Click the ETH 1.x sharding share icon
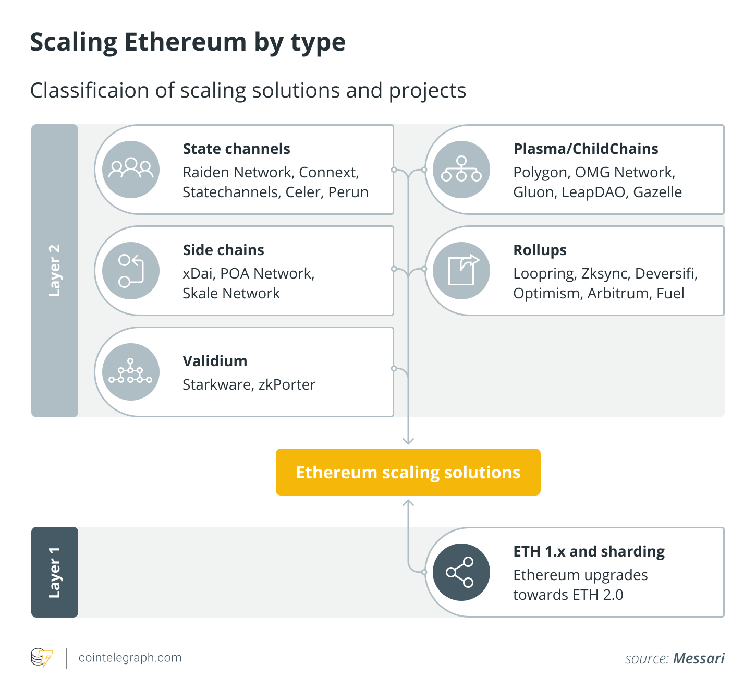756x700 pixels. click(x=461, y=572)
